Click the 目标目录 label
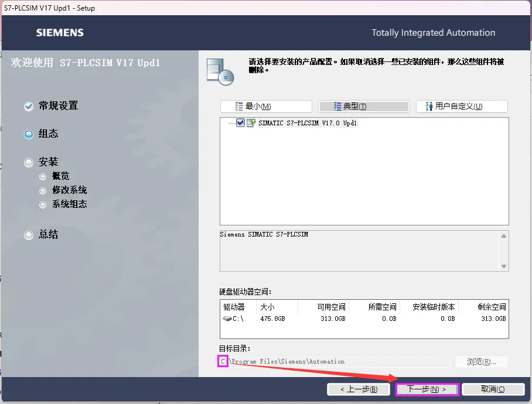Viewport: 532px width, 404px height. point(235,348)
